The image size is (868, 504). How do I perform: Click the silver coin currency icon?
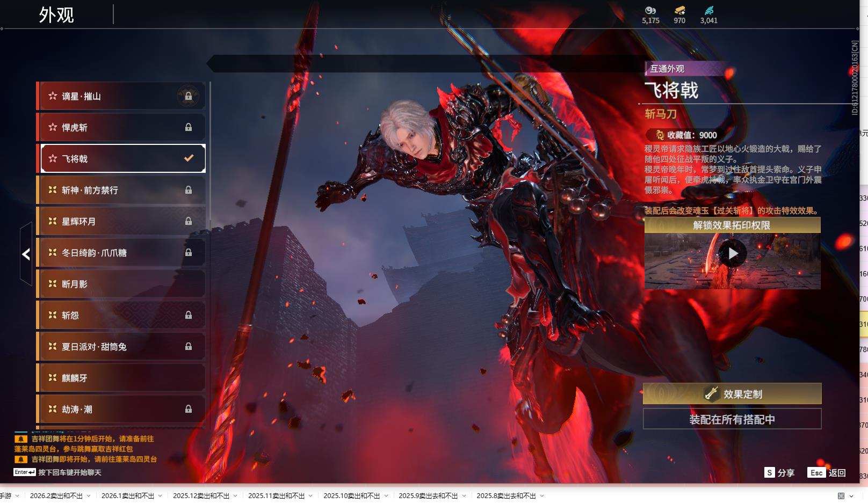point(650,10)
